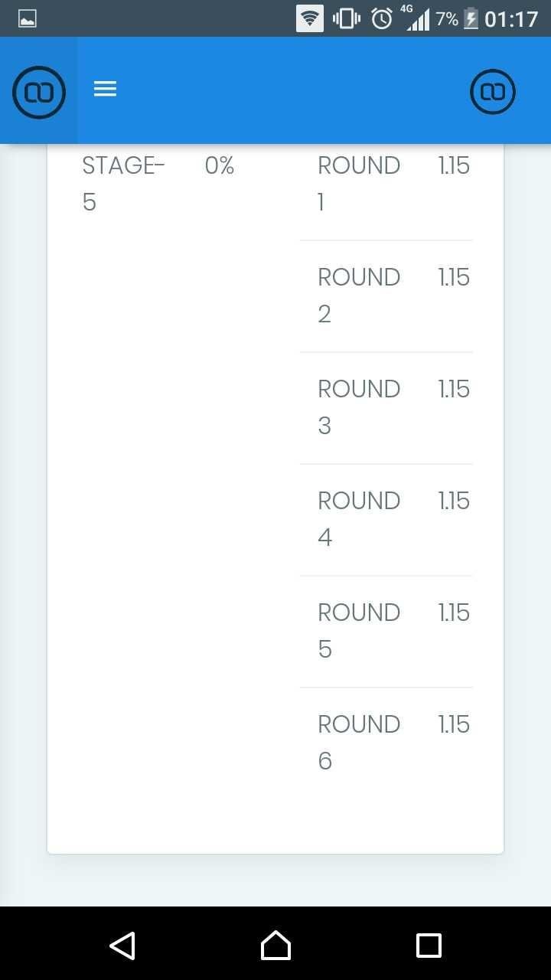Select the ROUND 6 row

point(386,743)
